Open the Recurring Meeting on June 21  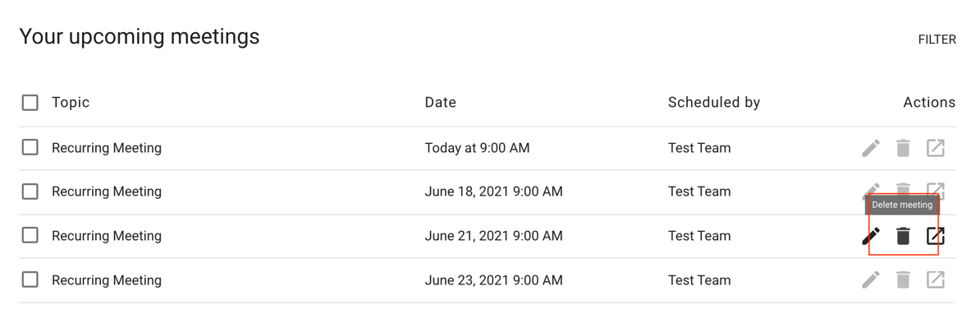tap(106, 236)
